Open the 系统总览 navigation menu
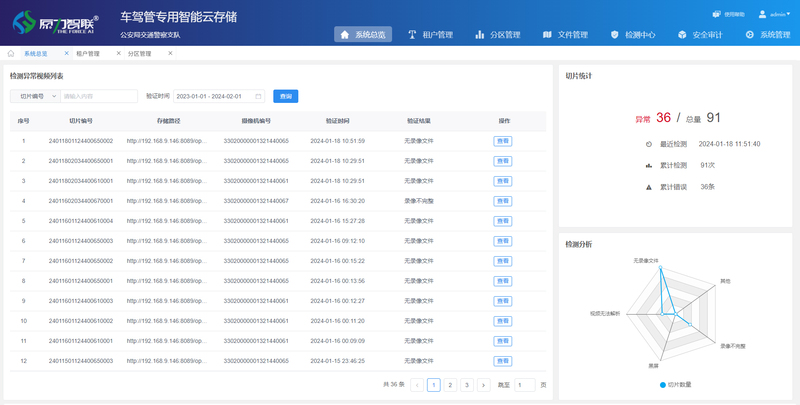 coord(363,35)
